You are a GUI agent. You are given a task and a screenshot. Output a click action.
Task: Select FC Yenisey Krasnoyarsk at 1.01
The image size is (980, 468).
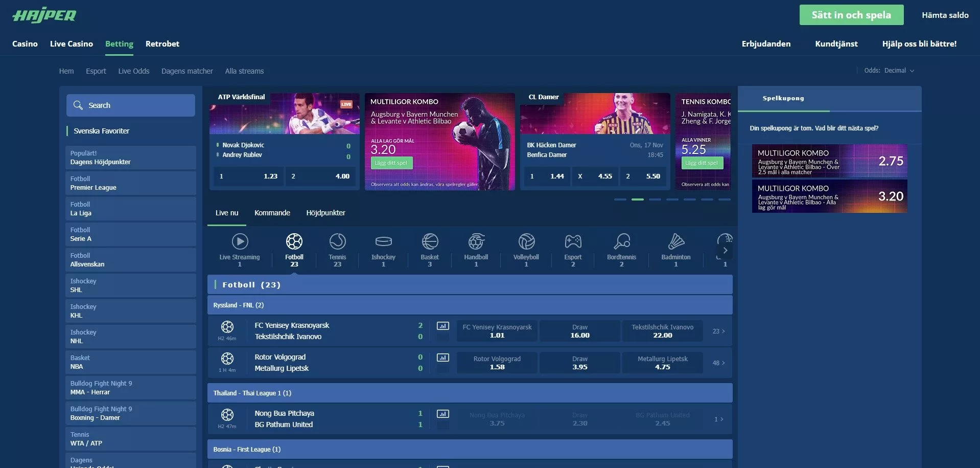497,331
